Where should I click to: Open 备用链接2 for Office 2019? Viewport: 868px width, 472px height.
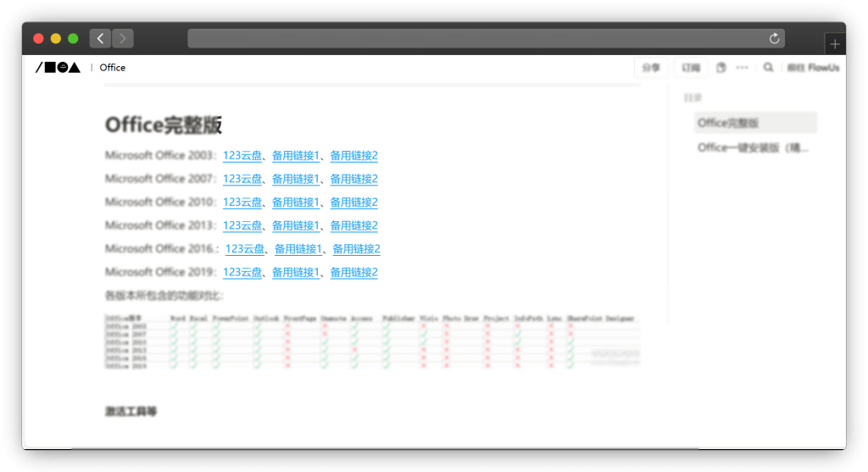click(353, 272)
